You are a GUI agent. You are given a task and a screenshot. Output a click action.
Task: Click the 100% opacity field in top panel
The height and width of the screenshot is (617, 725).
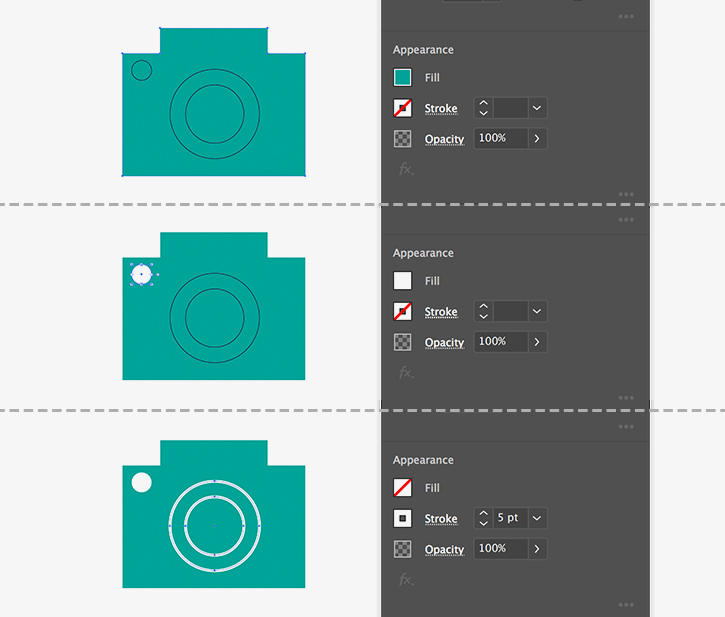coord(501,138)
